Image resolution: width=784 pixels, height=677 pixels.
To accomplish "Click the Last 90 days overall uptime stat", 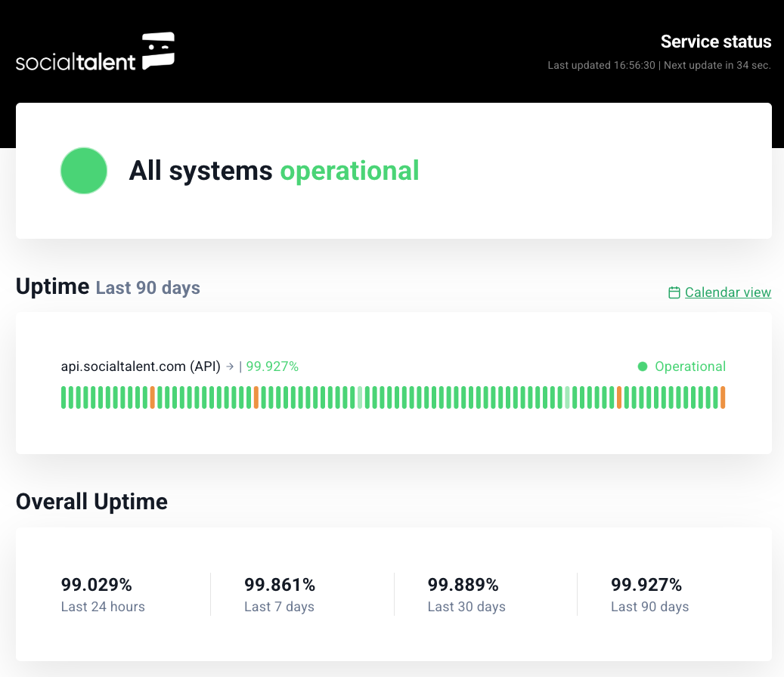I will tap(649, 595).
